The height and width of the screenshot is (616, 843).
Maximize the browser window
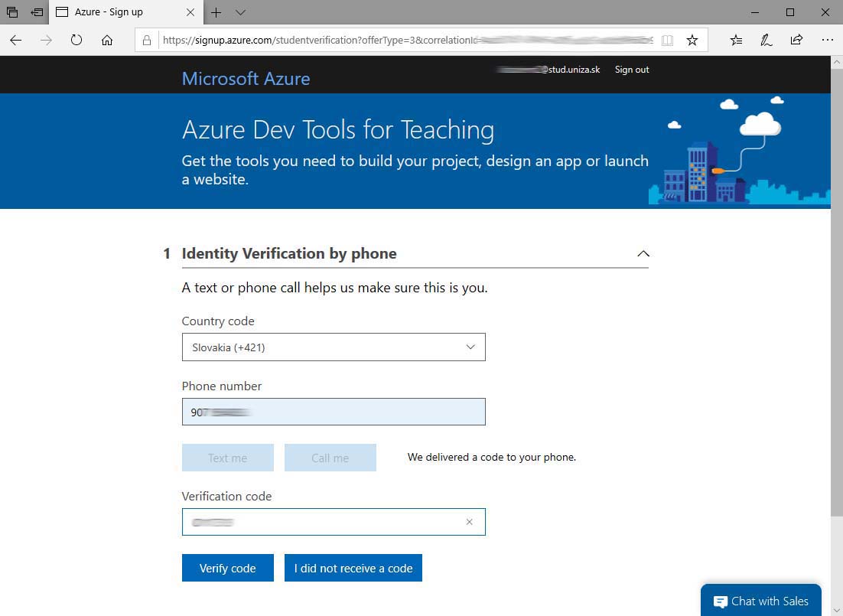pos(789,11)
